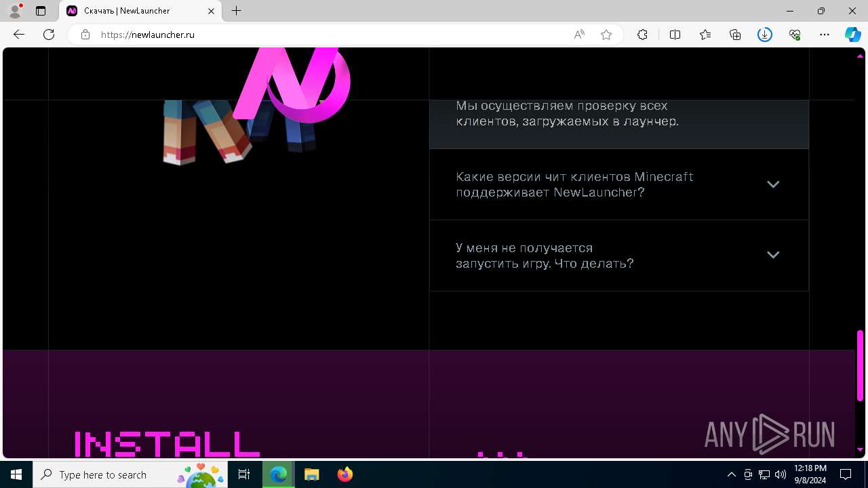Open a new tab with plus button
Screen dimensions: 868x488
pos(236,11)
